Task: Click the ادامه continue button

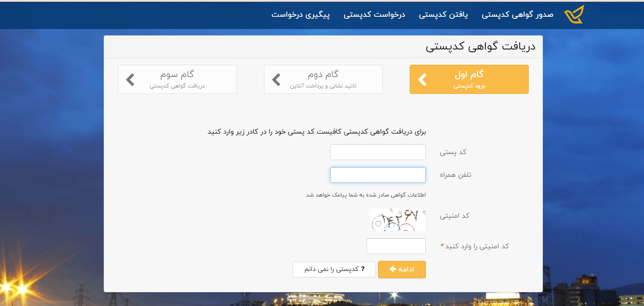Action: click(402, 270)
